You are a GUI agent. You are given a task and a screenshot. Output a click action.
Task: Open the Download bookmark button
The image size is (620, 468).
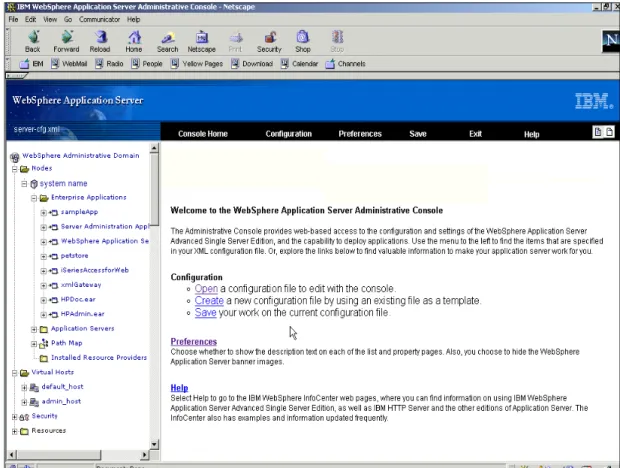point(252,64)
